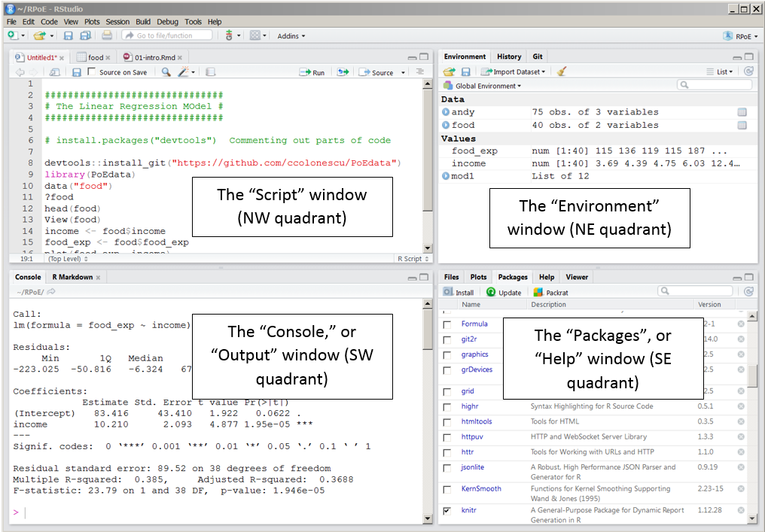Enable Source on Save
Screen dimensions: 765x532
(x=90, y=71)
